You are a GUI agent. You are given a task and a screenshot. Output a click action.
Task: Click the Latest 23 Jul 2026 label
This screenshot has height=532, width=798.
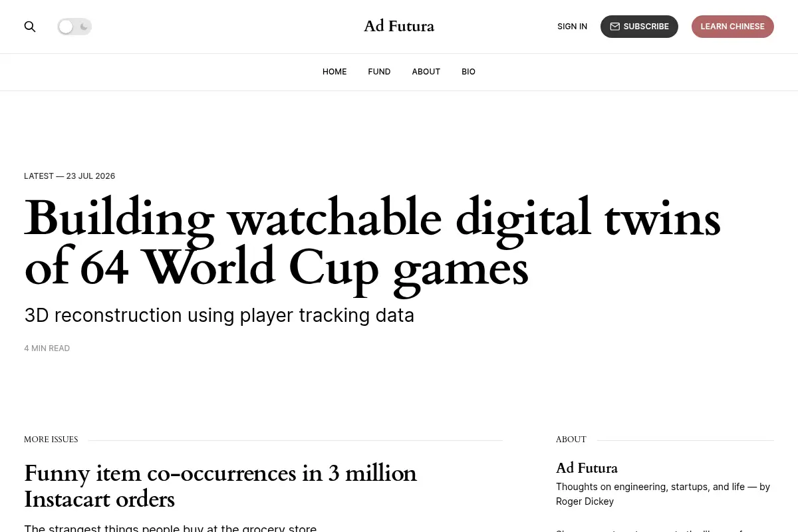tap(70, 176)
